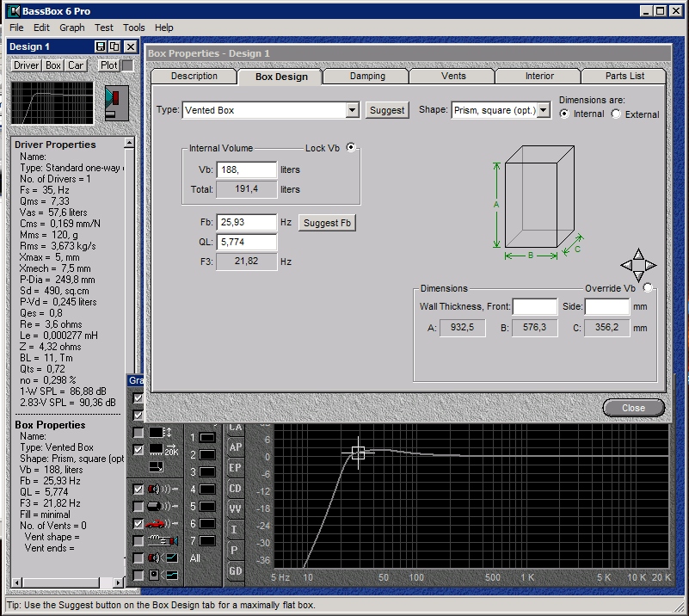689x616 pixels.
Task: Open the box Type dropdown
Action: pos(352,110)
